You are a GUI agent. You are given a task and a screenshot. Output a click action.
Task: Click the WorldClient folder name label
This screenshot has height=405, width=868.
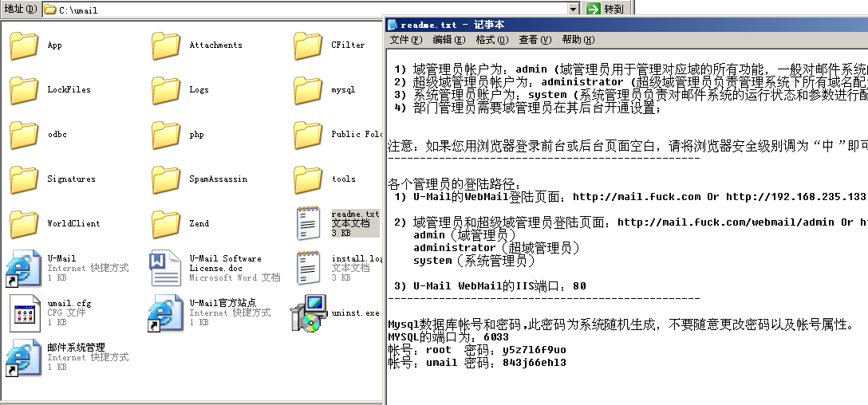tap(73, 223)
